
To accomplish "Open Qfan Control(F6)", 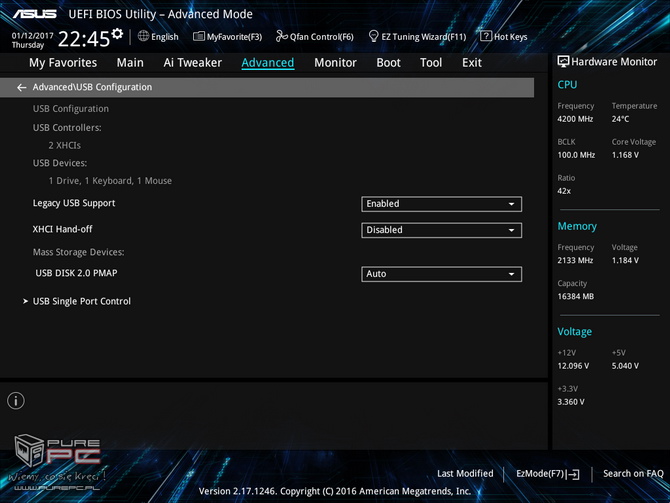I will (315, 37).
